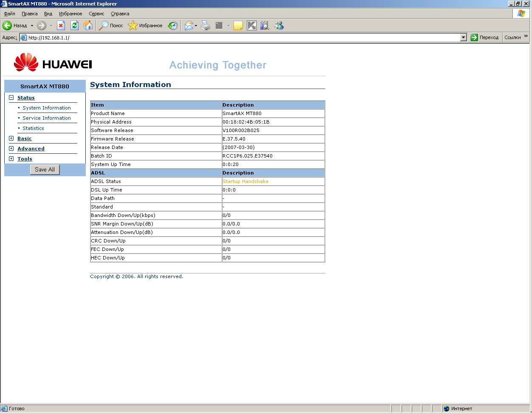Click the 'Attenuation Down/Up(dB)' row label
532x414 pixels.
pyautogui.click(x=122, y=232)
